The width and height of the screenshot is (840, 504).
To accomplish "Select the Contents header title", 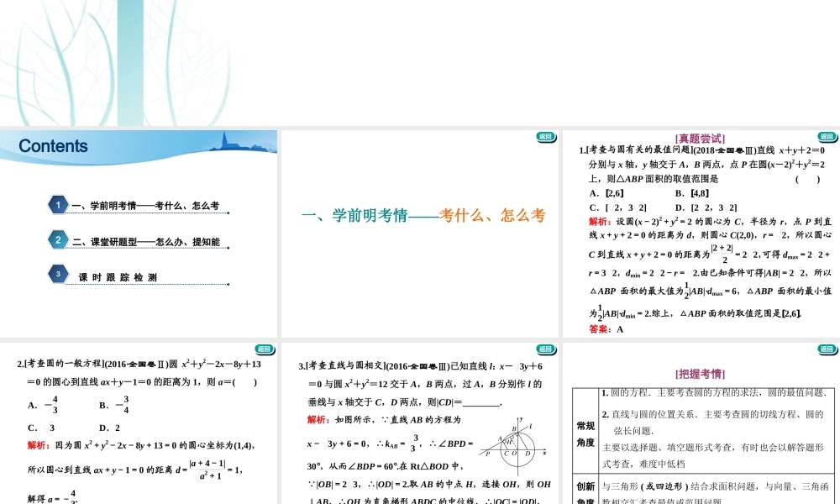I will pyautogui.click(x=52, y=145).
